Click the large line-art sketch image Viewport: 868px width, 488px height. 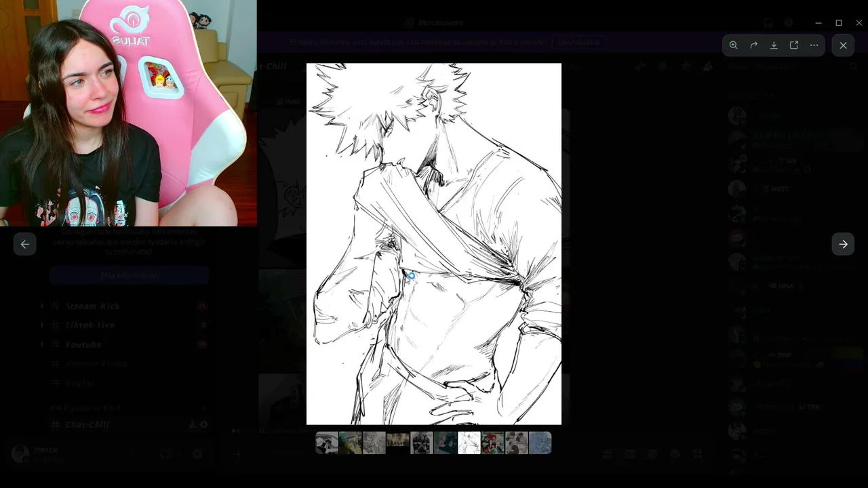pyautogui.click(x=434, y=244)
